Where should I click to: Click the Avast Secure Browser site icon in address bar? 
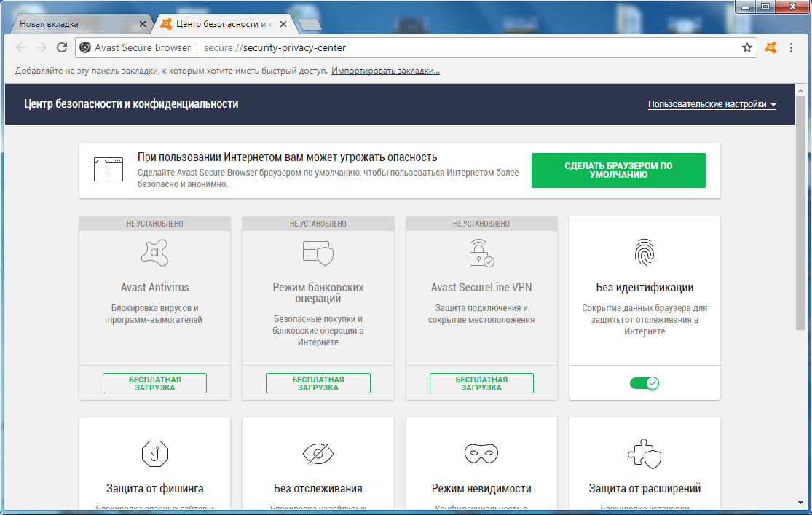85,47
